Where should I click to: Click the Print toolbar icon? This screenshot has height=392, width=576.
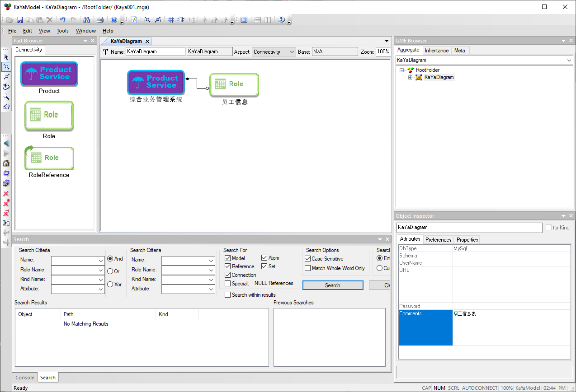pyautogui.click(x=100, y=20)
